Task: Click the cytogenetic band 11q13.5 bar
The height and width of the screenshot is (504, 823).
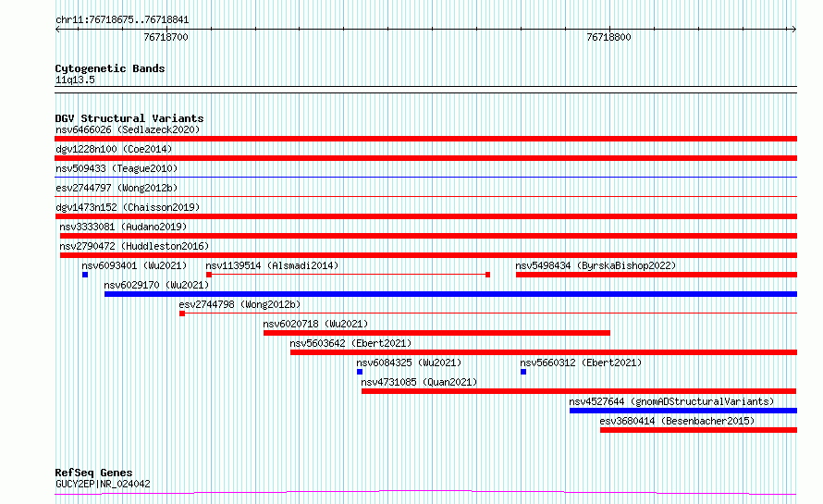Action: 425,90
